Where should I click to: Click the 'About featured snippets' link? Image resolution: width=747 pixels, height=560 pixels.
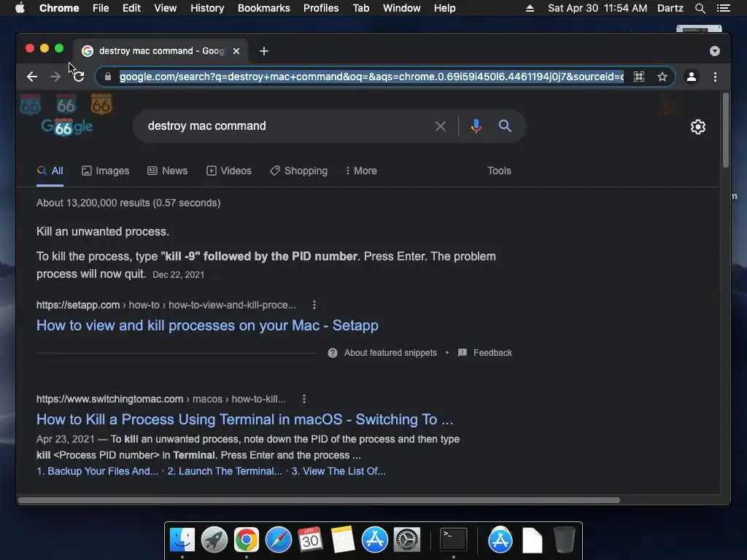390,353
